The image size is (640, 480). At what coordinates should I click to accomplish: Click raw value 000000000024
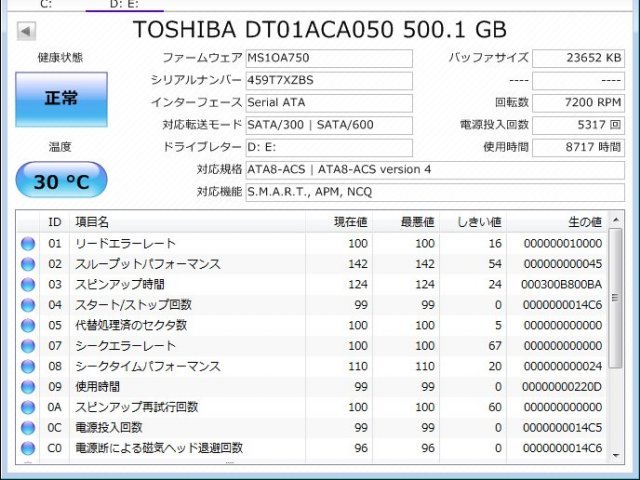pyautogui.click(x=563, y=367)
